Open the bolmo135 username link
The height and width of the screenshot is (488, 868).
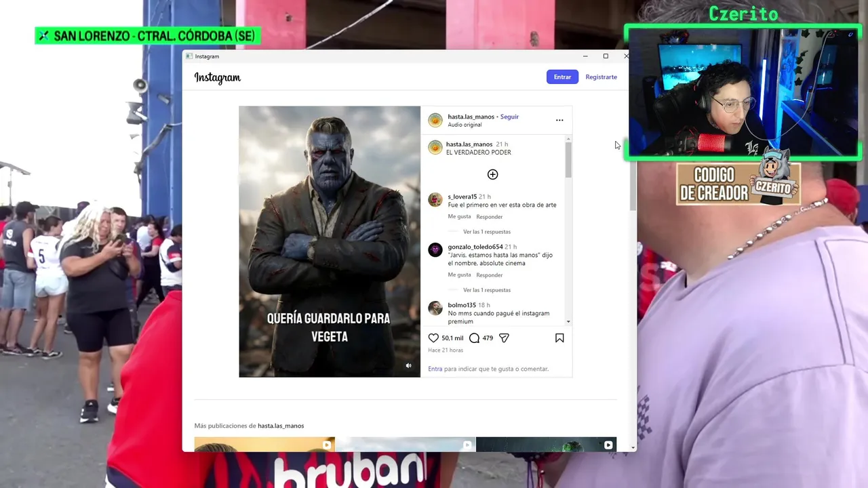tap(462, 305)
